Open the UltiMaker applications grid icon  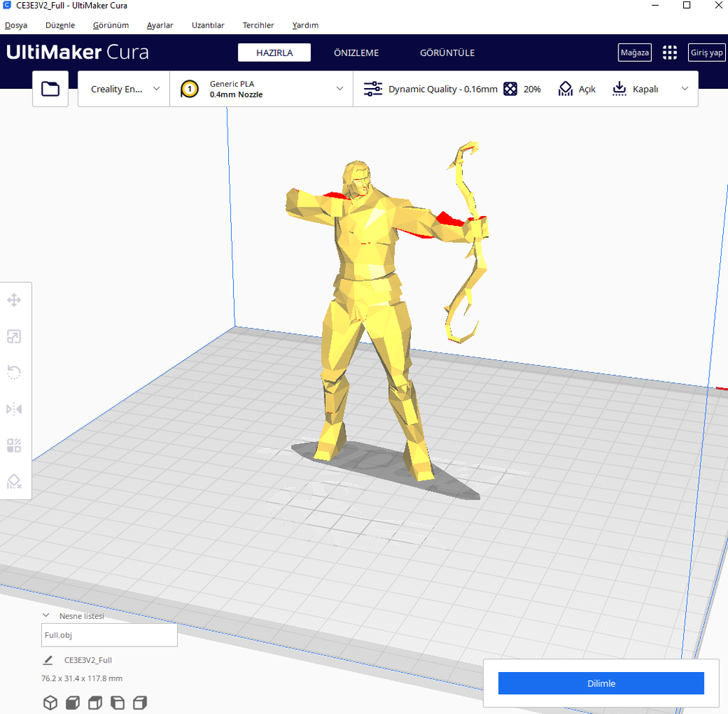[x=669, y=52]
